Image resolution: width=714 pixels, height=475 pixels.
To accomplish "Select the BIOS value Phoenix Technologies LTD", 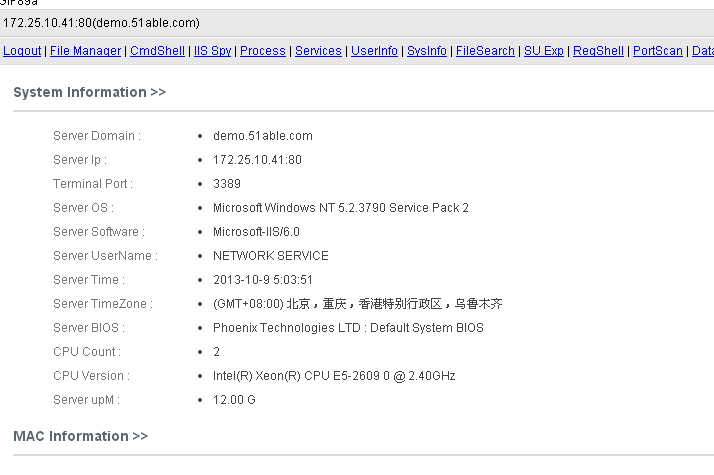I will 286,328.
